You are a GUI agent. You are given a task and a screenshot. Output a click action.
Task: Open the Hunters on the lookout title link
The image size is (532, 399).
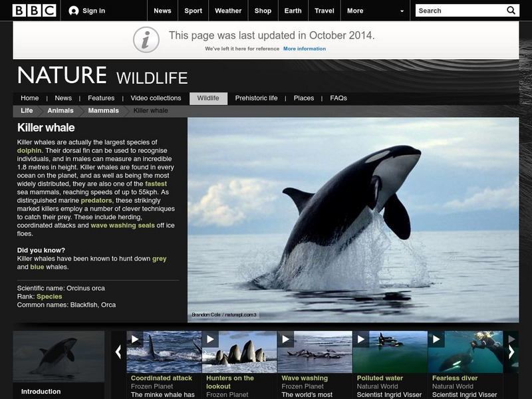(230, 382)
